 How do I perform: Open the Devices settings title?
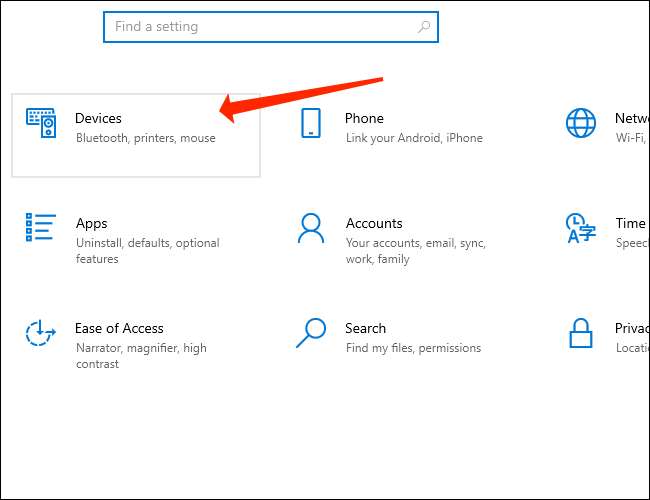tap(98, 118)
